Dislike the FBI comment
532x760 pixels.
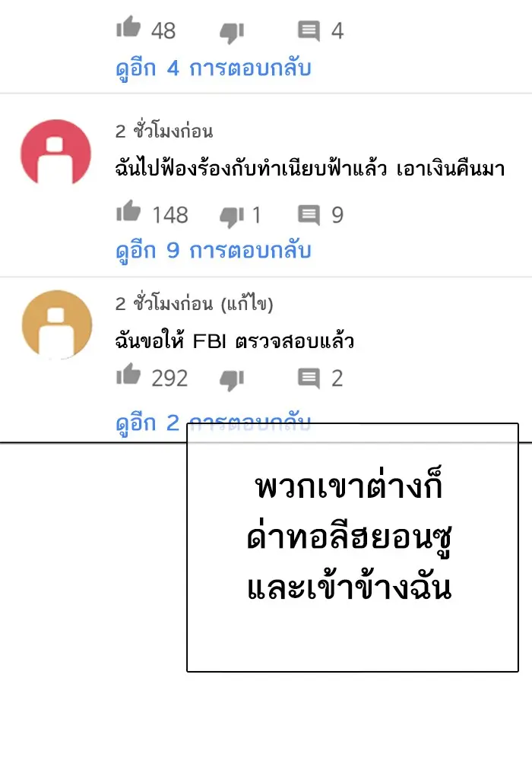(232, 381)
